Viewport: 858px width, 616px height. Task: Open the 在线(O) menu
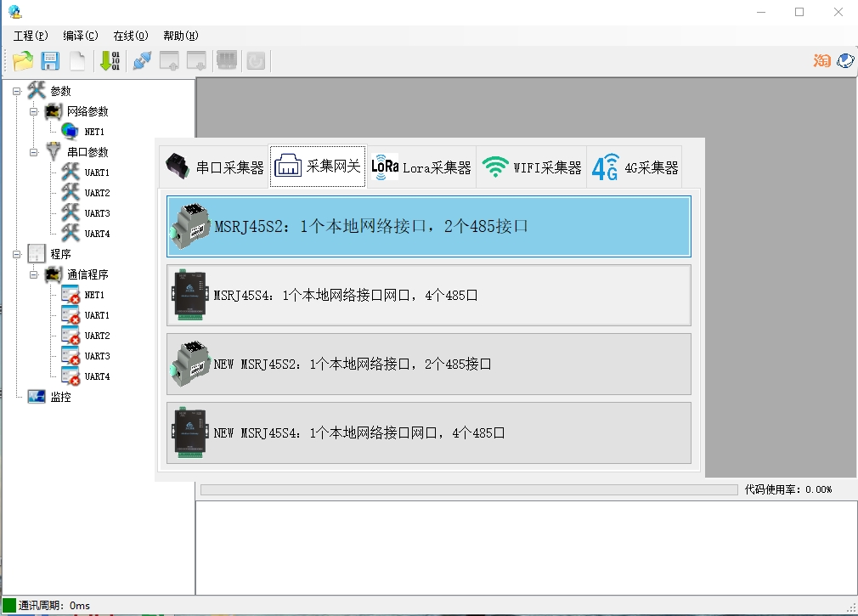click(130, 36)
